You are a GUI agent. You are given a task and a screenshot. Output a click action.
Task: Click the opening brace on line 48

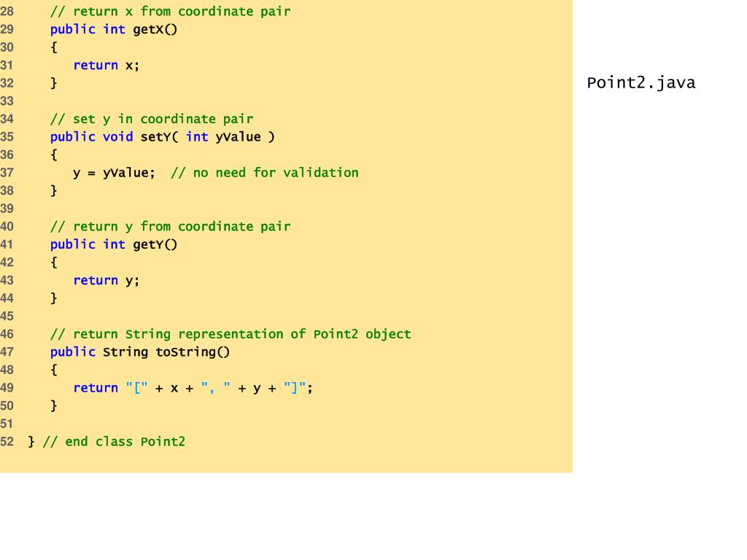(54, 370)
